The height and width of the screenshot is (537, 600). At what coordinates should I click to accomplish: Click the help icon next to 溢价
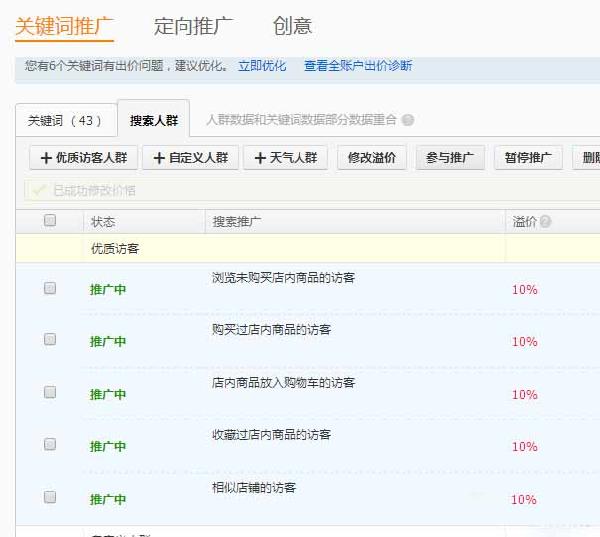click(545, 222)
